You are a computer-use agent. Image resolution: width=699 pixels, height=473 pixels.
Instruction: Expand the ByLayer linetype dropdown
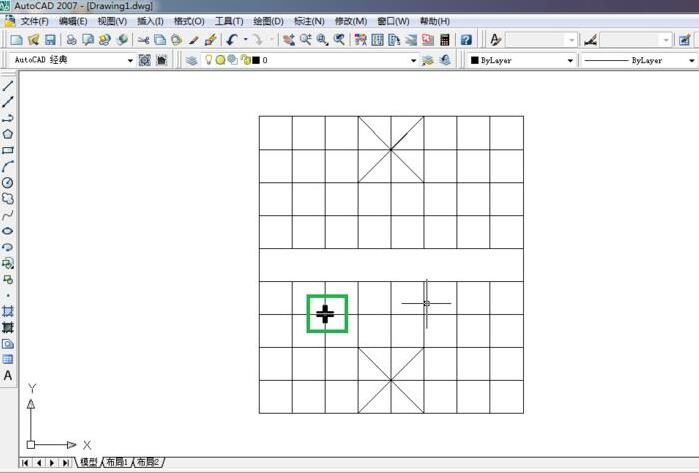[x=691, y=61]
